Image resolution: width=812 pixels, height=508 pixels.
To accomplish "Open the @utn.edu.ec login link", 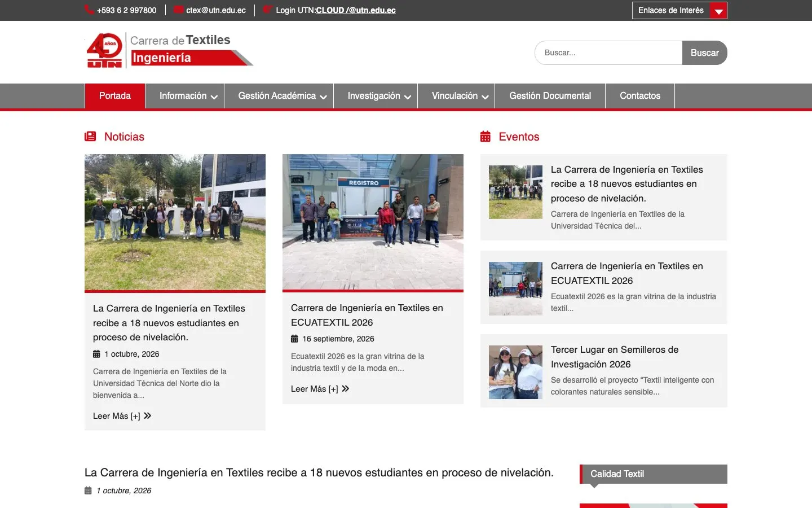I will click(x=371, y=10).
